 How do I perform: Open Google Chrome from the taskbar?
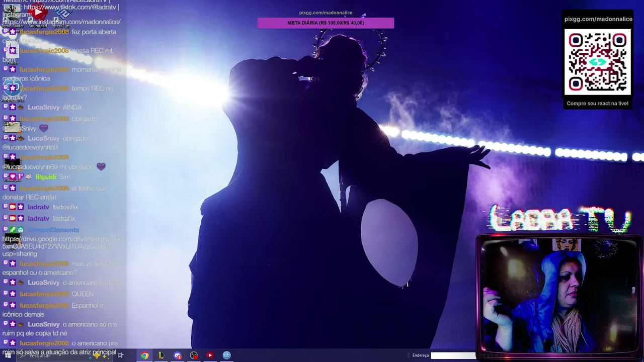pos(144,355)
